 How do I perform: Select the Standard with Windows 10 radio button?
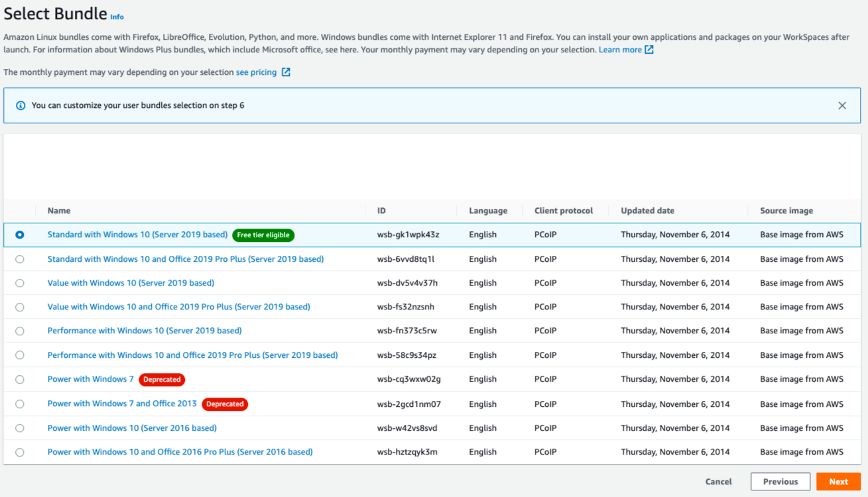pyautogui.click(x=20, y=235)
